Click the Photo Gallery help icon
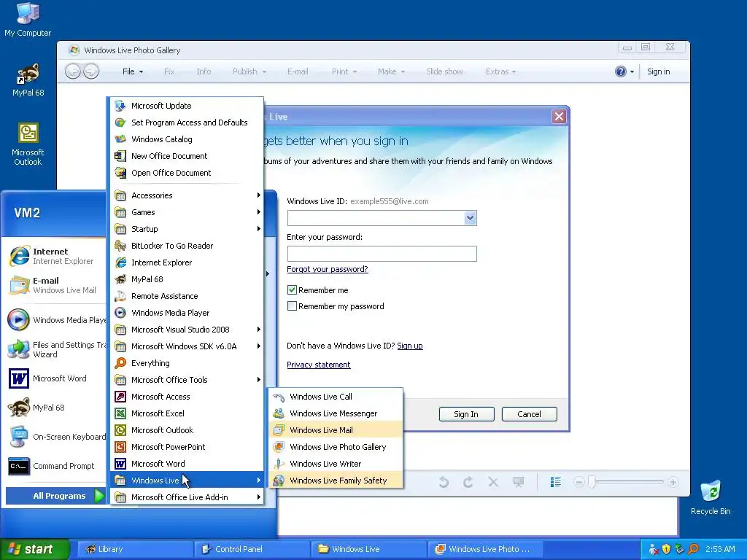 coord(620,71)
